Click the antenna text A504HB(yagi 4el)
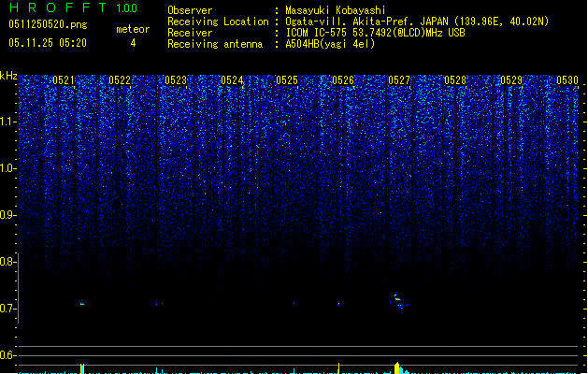588x374 pixels. (x=330, y=44)
